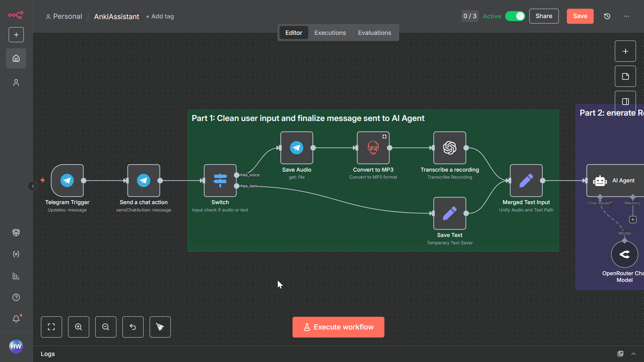This screenshot has width=644, height=362.
Task: Switch to the Evaluations tab
Action: point(374,33)
